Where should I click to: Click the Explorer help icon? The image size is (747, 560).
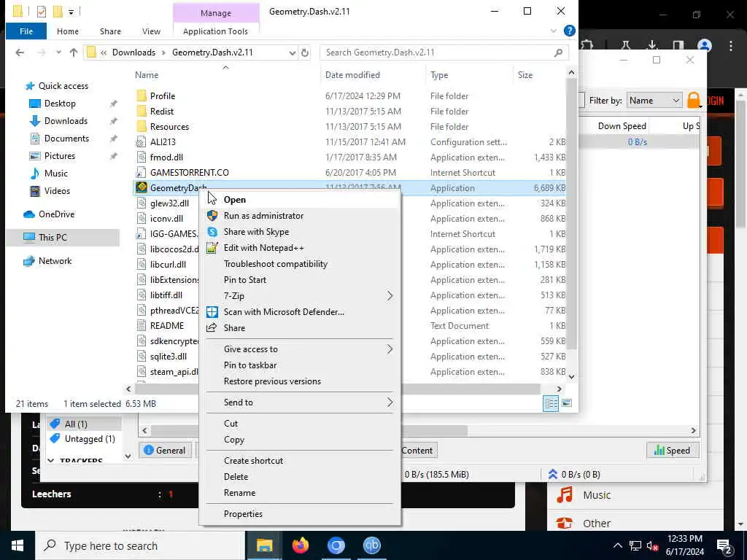[x=569, y=31]
